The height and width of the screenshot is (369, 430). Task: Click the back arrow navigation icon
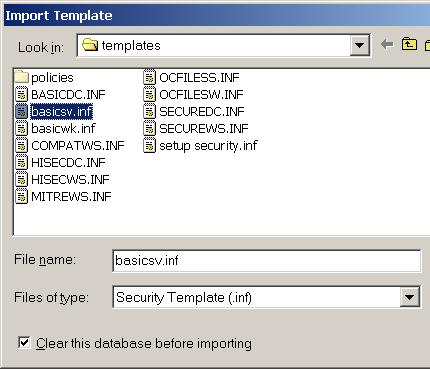point(387,44)
